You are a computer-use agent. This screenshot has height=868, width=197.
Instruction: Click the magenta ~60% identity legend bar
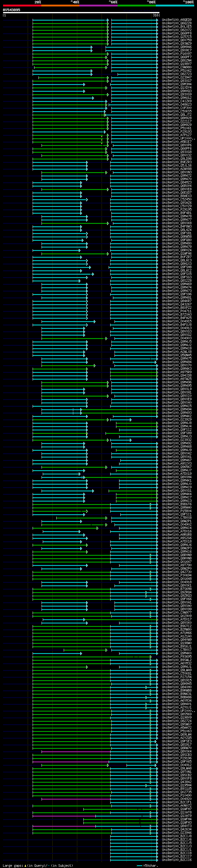(x=98, y=6)
